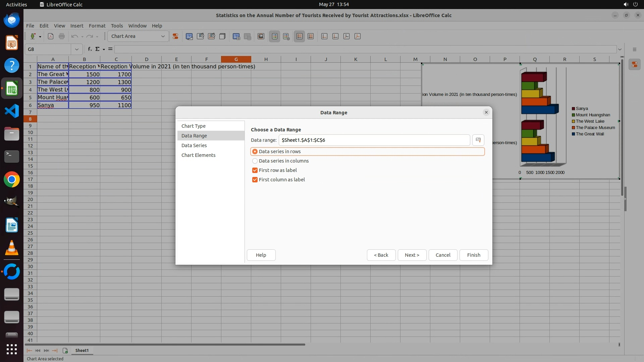Click into the Data range field
The height and width of the screenshot is (362, 644).
374,140
